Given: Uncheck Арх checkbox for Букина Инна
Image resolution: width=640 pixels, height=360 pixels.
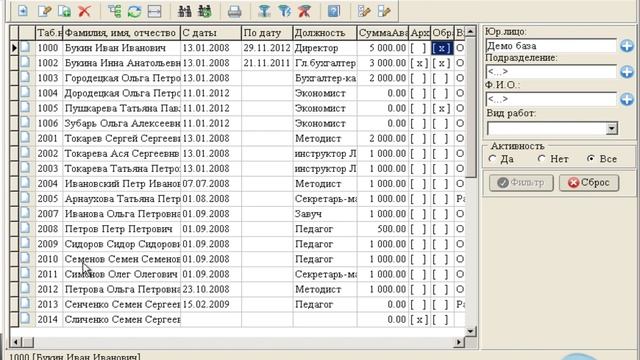Looking at the screenshot, I should [419, 63].
